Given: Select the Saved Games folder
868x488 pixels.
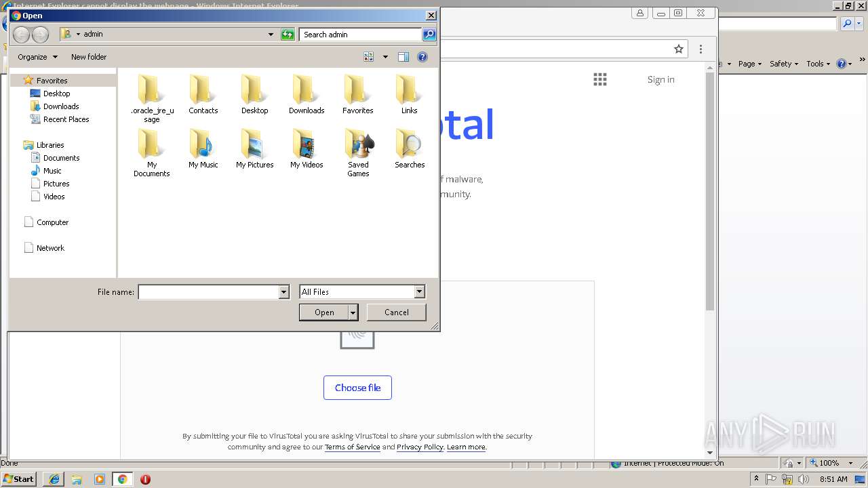Looking at the screenshot, I should pos(358,153).
